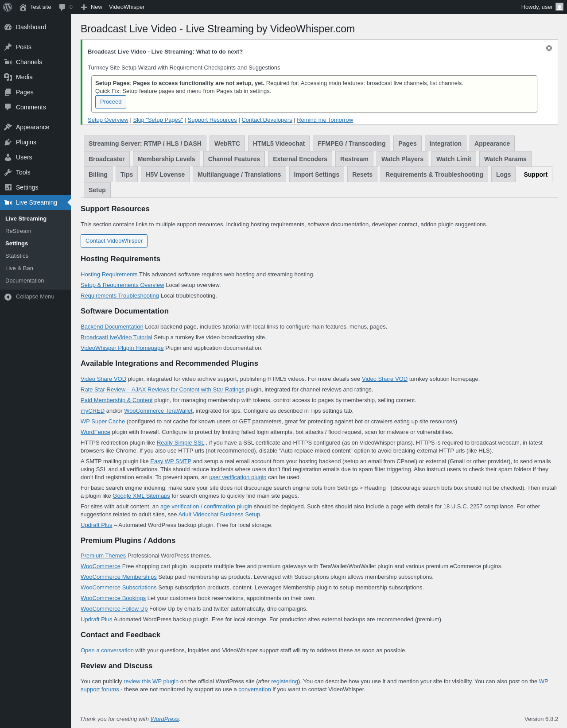
Task: Open the WP Super Cache link
Action: (103, 422)
